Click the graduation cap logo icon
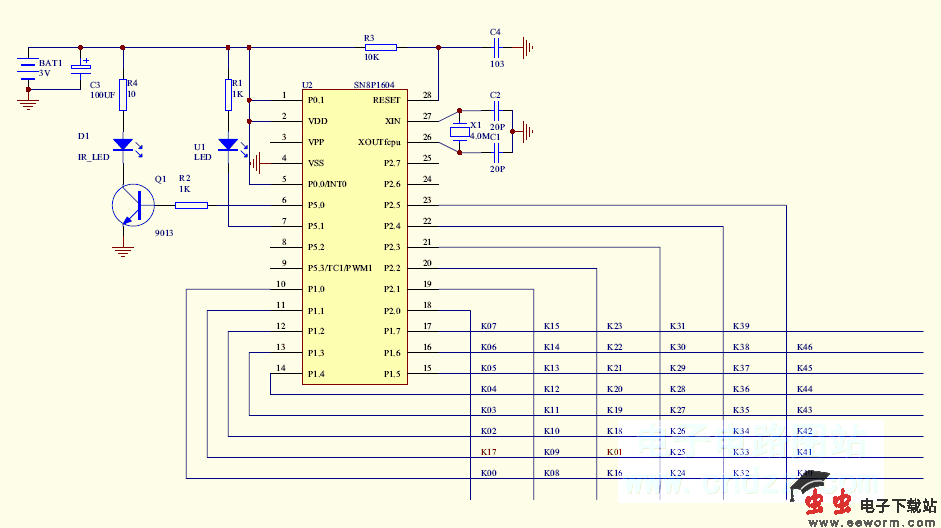Screen dimensions: 941x528 [x=812, y=485]
